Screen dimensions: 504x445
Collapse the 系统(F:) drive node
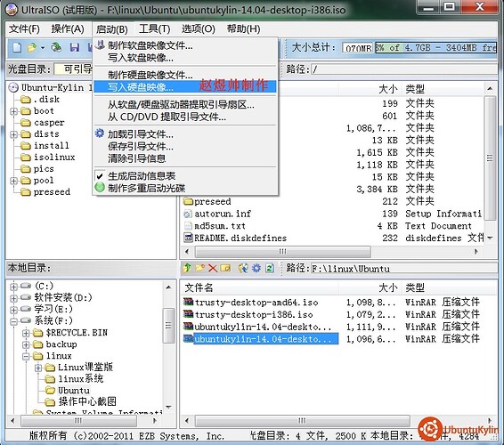14,321
